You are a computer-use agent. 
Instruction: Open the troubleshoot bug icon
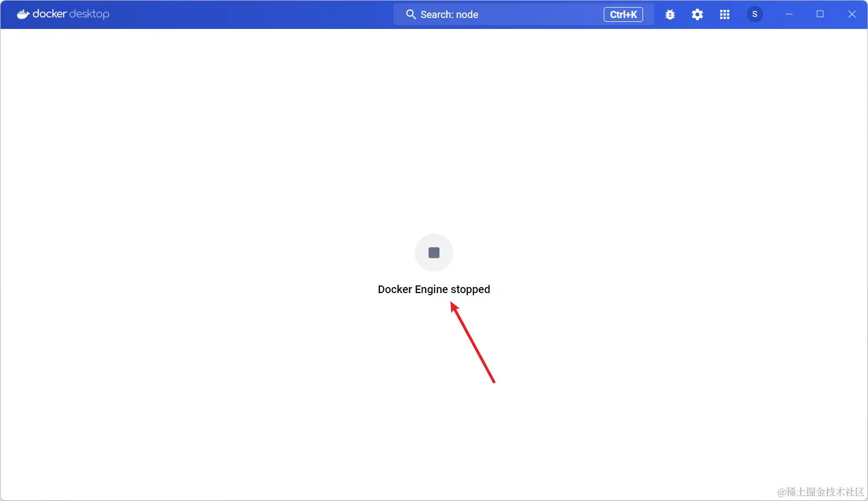coord(670,15)
